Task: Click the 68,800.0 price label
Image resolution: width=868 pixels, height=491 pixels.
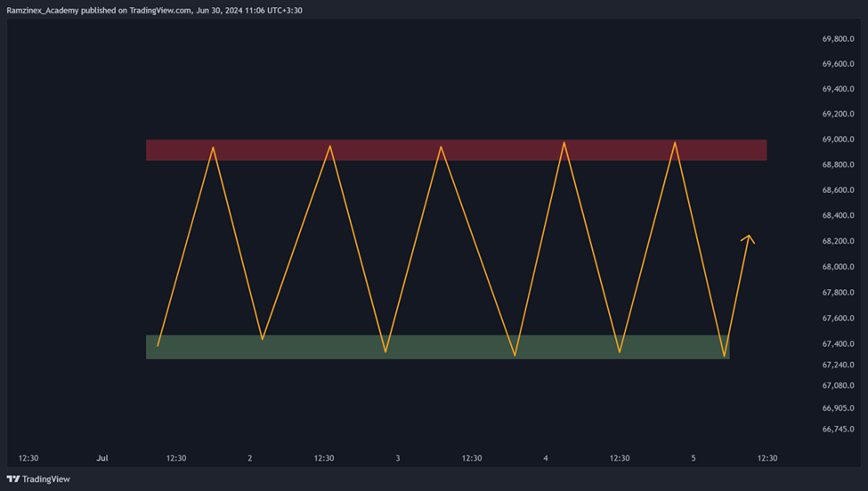Action: pyautogui.click(x=838, y=165)
